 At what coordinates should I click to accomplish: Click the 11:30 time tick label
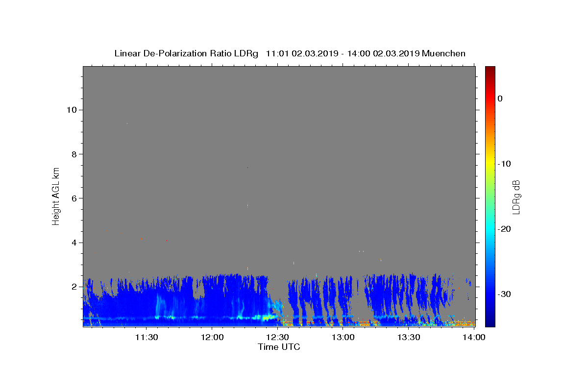click(x=147, y=337)
